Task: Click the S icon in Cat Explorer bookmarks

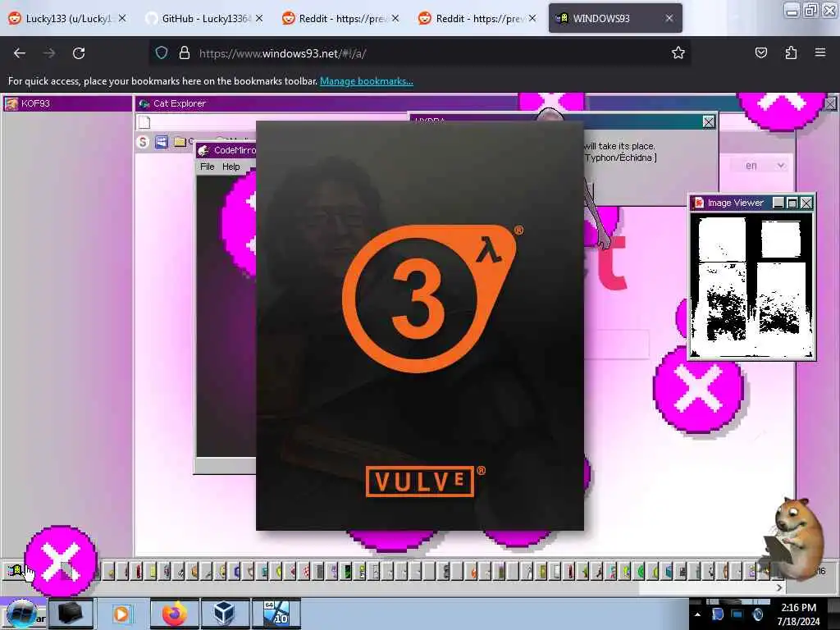Action: point(143,142)
